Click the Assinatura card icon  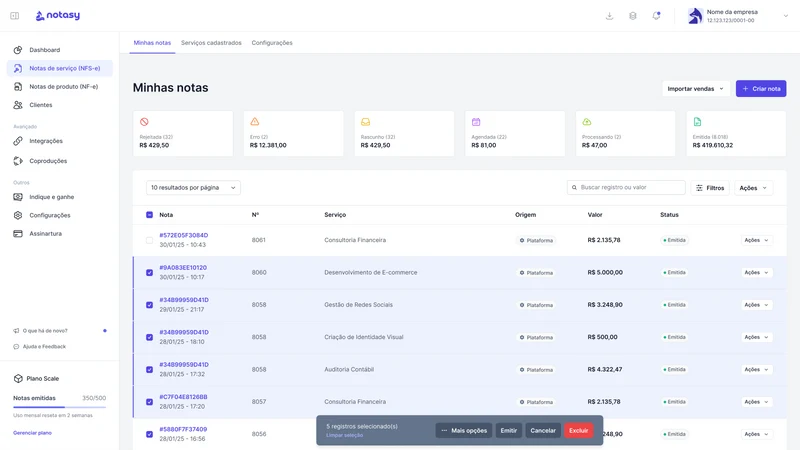pyautogui.click(x=18, y=234)
